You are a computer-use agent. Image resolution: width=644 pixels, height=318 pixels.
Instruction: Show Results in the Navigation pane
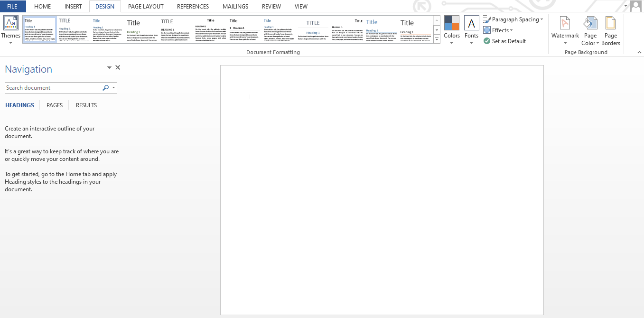pos(86,105)
